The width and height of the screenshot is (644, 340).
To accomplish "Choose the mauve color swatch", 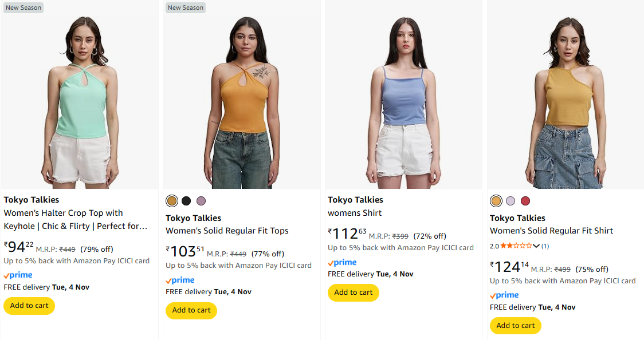I will tap(201, 201).
